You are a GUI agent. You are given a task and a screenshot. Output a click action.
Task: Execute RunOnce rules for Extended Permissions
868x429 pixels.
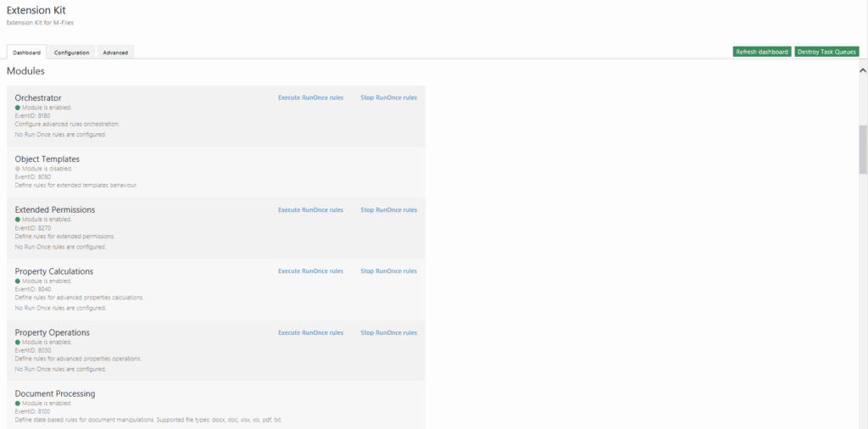point(310,210)
